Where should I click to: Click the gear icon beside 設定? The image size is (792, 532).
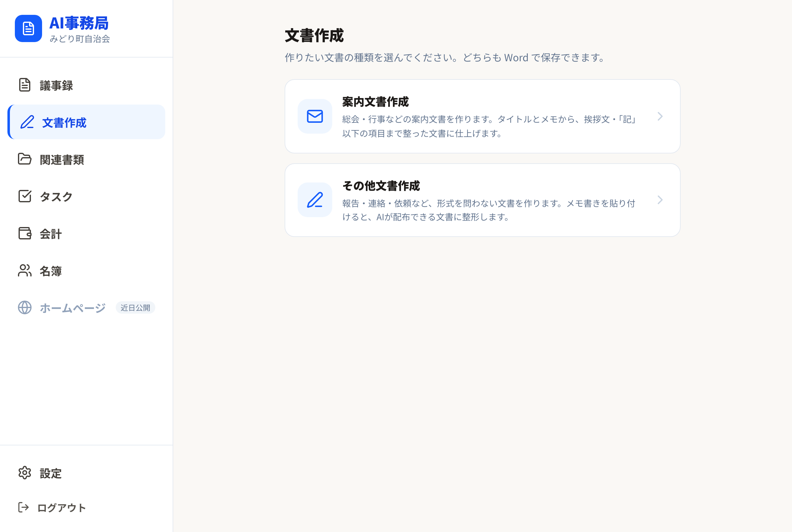[24, 473]
